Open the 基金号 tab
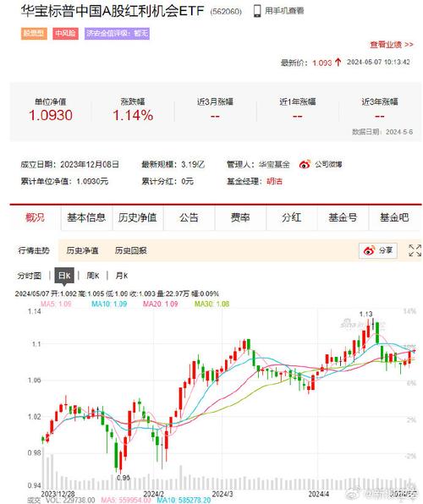Screen dimensions: 423x504 [343, 217]
